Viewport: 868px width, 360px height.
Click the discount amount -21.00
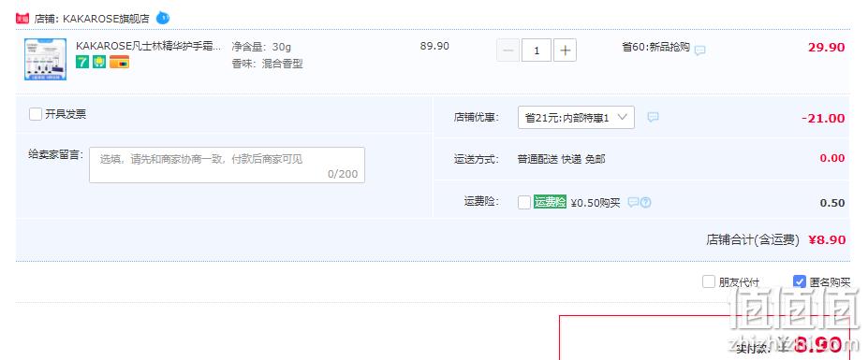point(823,119)
